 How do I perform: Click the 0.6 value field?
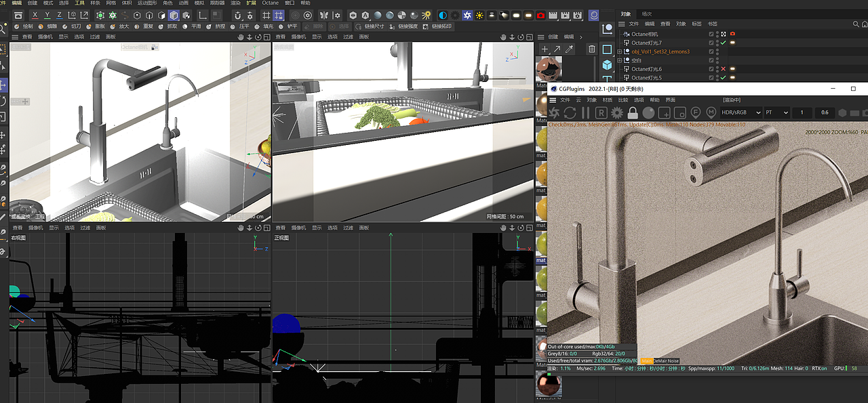point(825,112)
